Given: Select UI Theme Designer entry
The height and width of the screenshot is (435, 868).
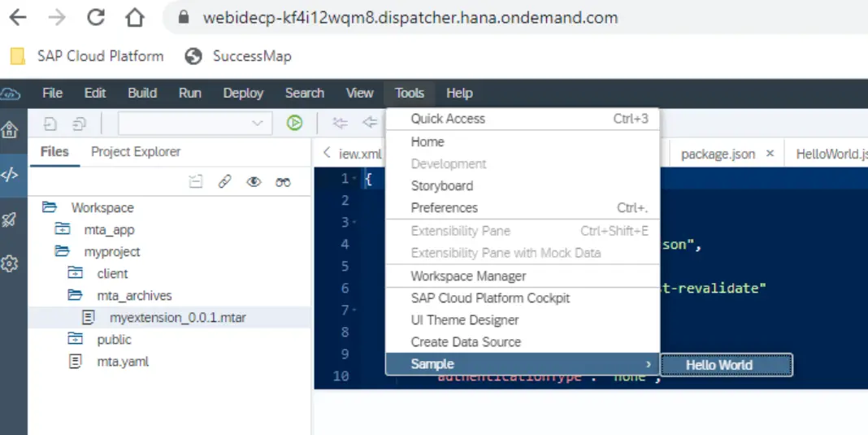Looking at the screenshot, I should click(x=523, y=320).
